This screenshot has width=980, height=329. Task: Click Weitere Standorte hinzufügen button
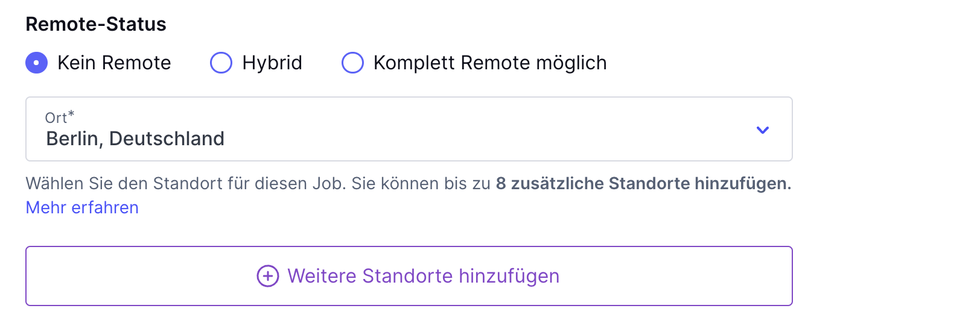click(x=409, y=276)
